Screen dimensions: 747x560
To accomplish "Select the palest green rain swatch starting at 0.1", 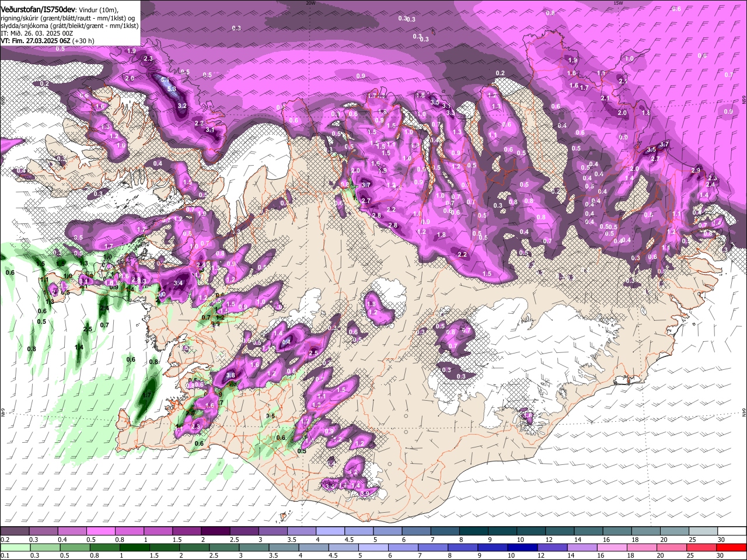I will pos(15,548).
